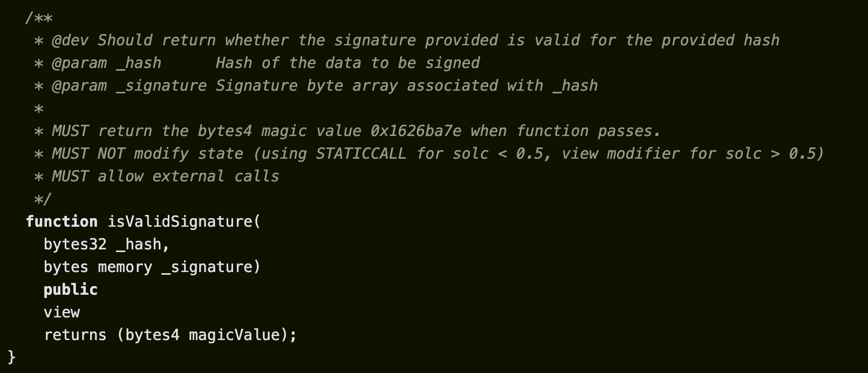Click the 'function' keyword
The image size is (868, 373).
pos(61,222)
